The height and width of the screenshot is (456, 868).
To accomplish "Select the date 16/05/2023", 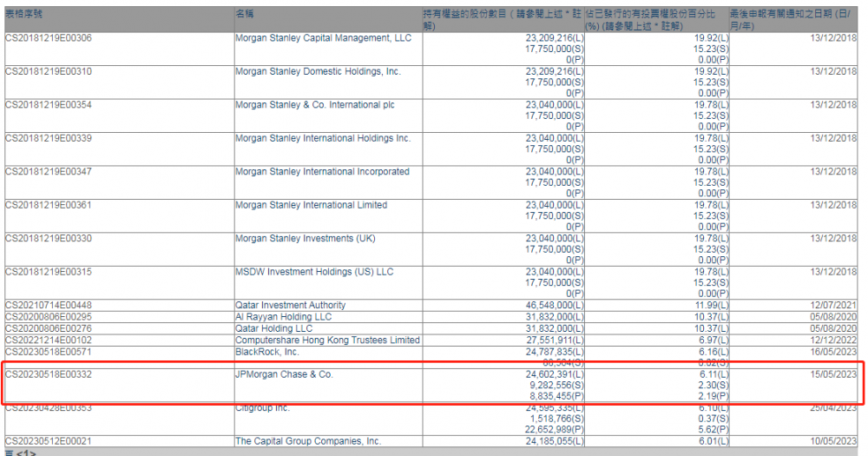I will click(x=833, y=352).
